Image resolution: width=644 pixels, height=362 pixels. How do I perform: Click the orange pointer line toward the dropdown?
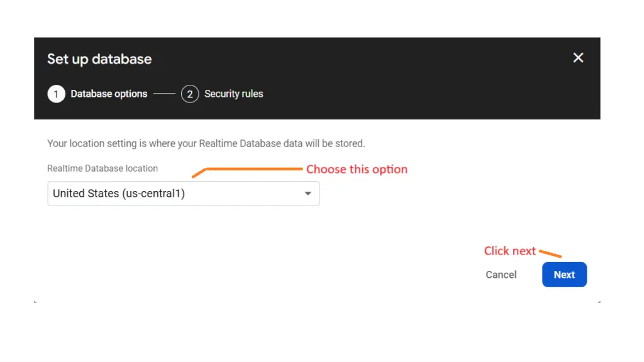click(247, 172)
